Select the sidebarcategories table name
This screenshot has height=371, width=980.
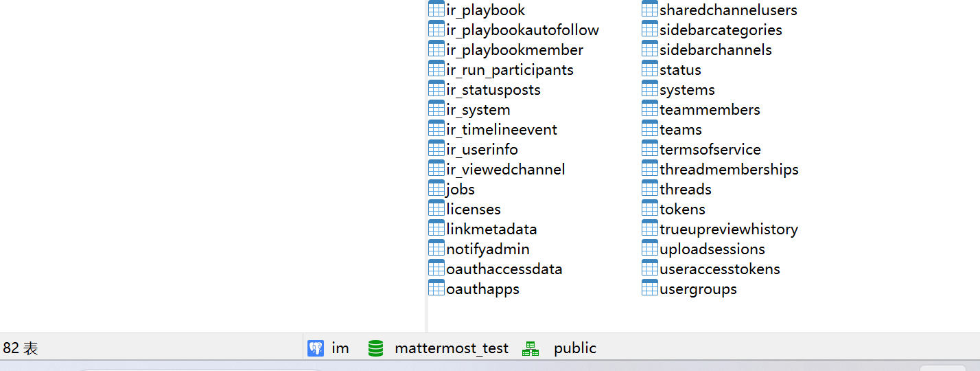point(721,30)
